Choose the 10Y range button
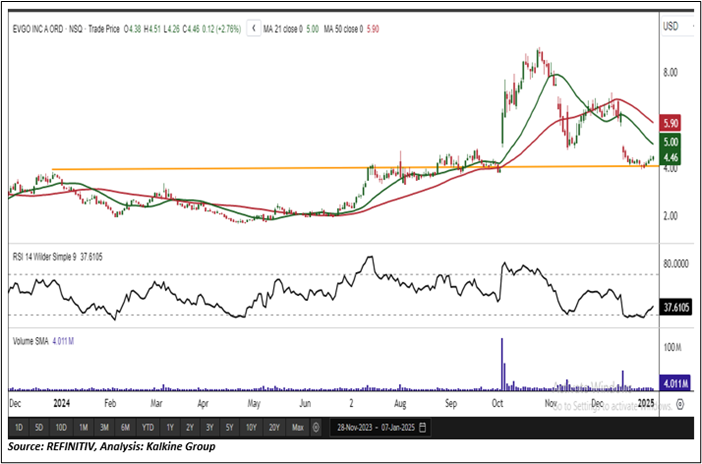 tap(251, 428)
